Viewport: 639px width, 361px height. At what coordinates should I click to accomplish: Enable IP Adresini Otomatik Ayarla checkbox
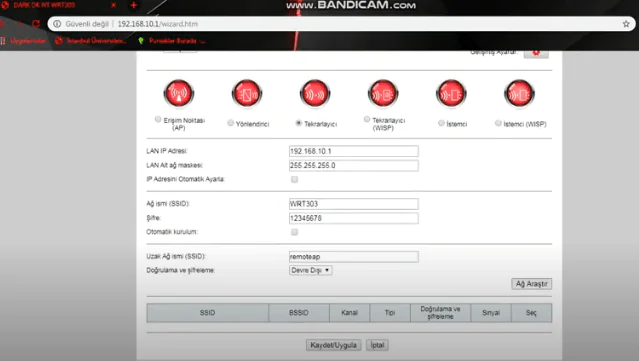pos(294,179)
